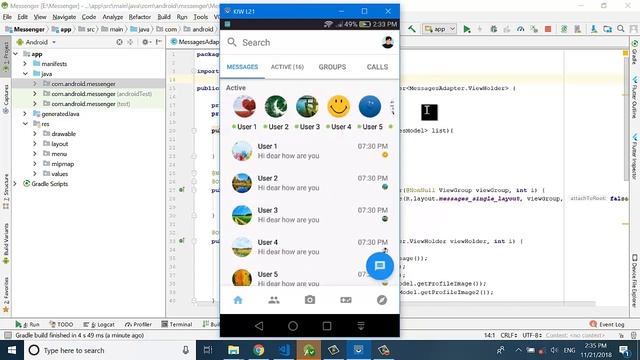This screenshot has height=360, width=640.
Task: Open the Build menu
Action: [164, 17]
